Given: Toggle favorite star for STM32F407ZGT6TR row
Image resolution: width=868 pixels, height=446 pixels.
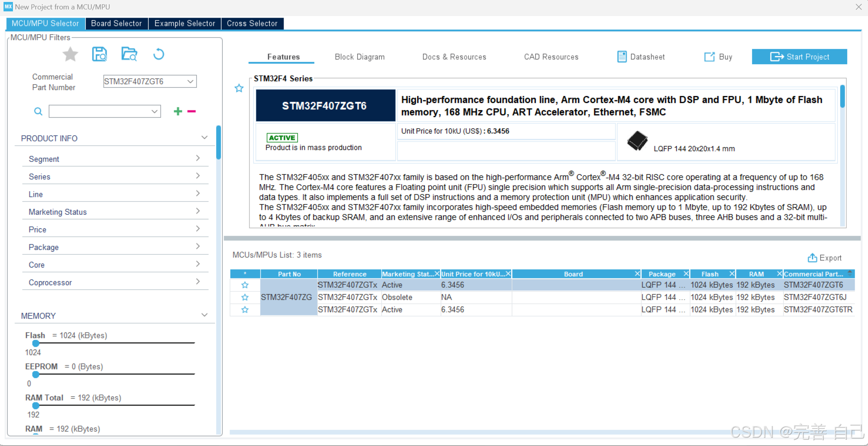Looking at the screenshot, I should coord(245,310).
